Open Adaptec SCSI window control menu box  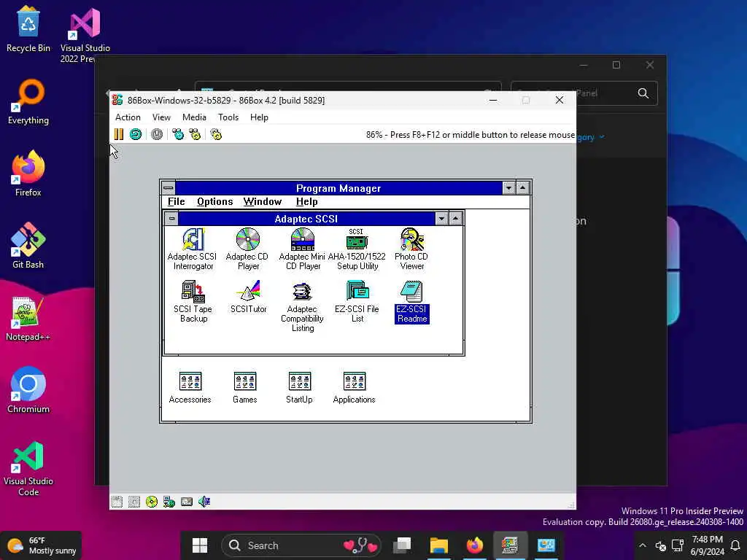pos(171,219)
